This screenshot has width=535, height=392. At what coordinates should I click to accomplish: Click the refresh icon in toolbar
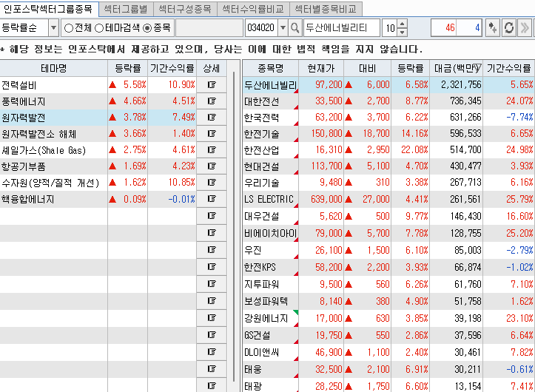pos(509,27)
